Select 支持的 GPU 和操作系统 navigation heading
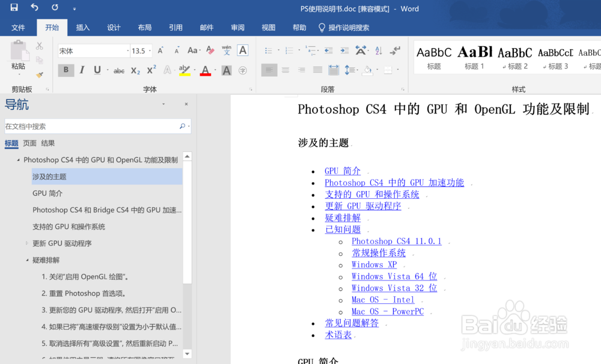 pyautogui.click(x=69, y=227)
